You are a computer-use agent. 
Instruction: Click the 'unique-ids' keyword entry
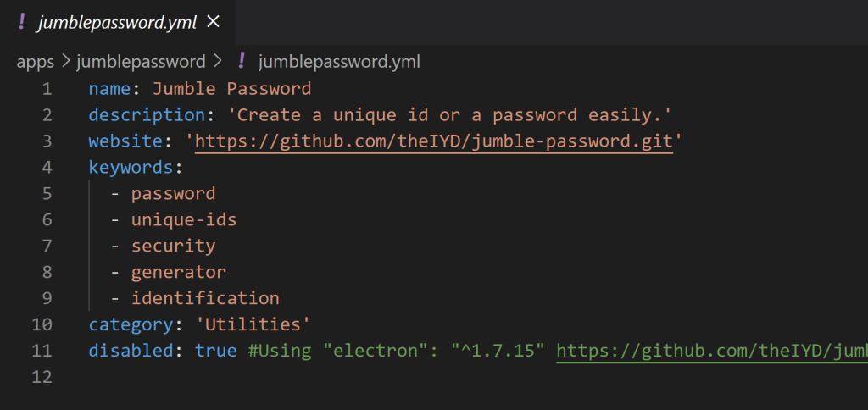point(183,219)
